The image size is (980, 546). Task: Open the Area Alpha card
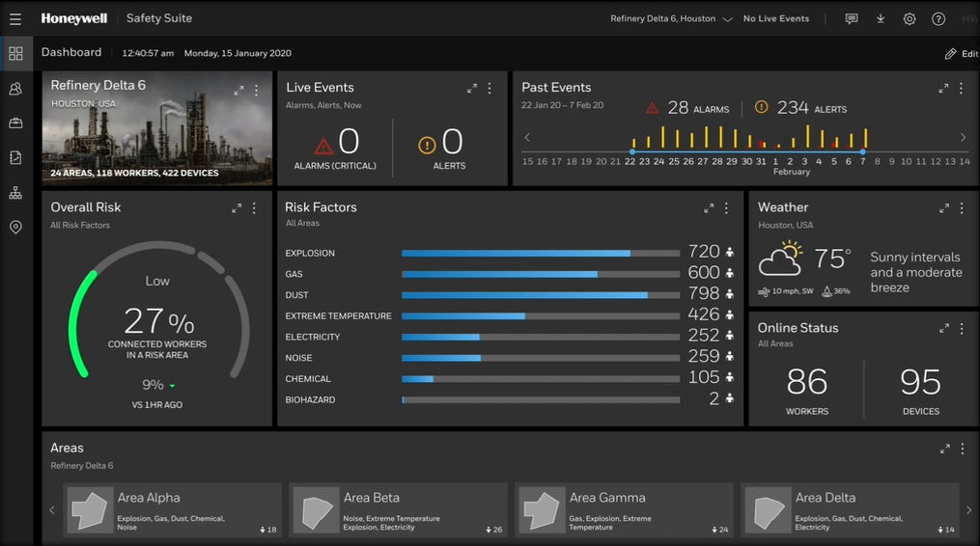(x=173, y=509)
